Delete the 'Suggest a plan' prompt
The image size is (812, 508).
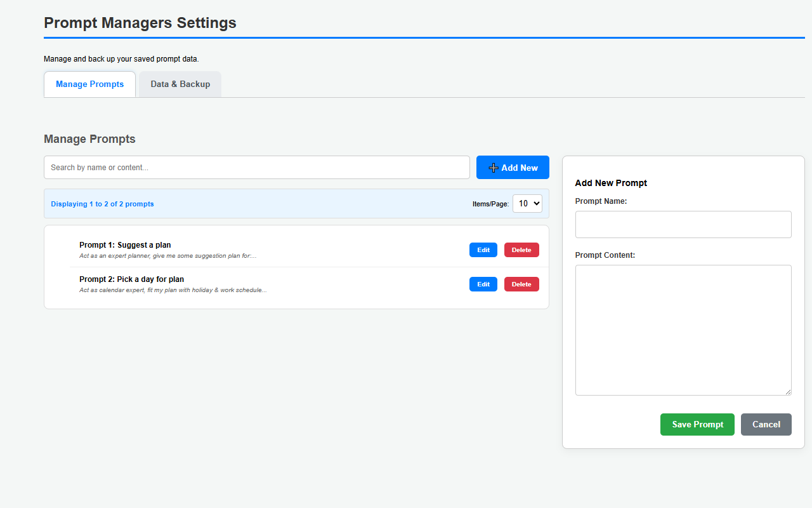521,250
